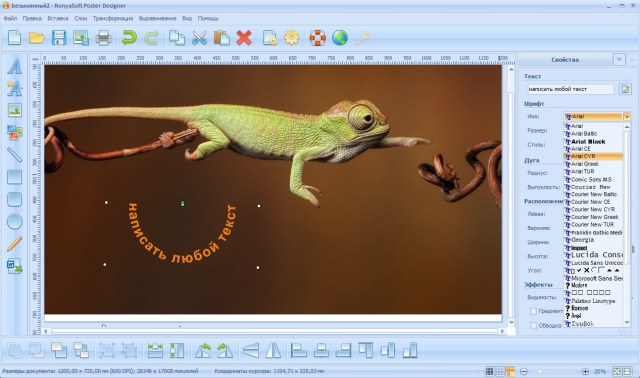Viewport: 640px width, 378px height.
Task: Click the font list scroll down arrow
Action: (627, 323)
